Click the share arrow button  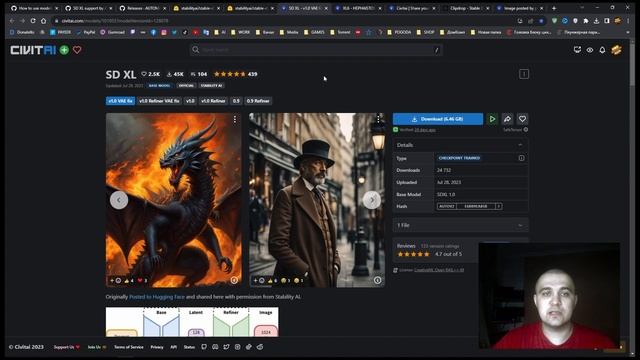pyautogui.click(x=507, y=119)
